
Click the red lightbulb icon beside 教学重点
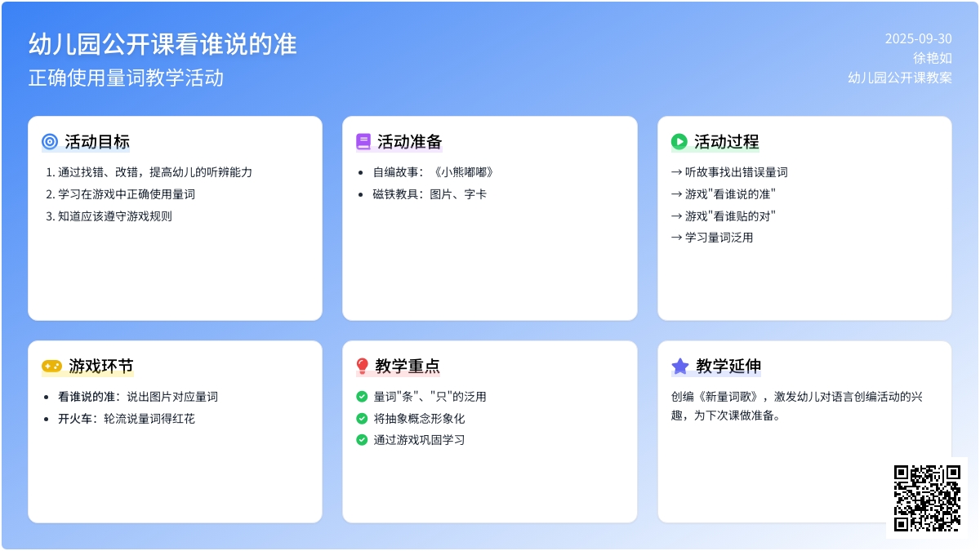click(x=363, y=367)
